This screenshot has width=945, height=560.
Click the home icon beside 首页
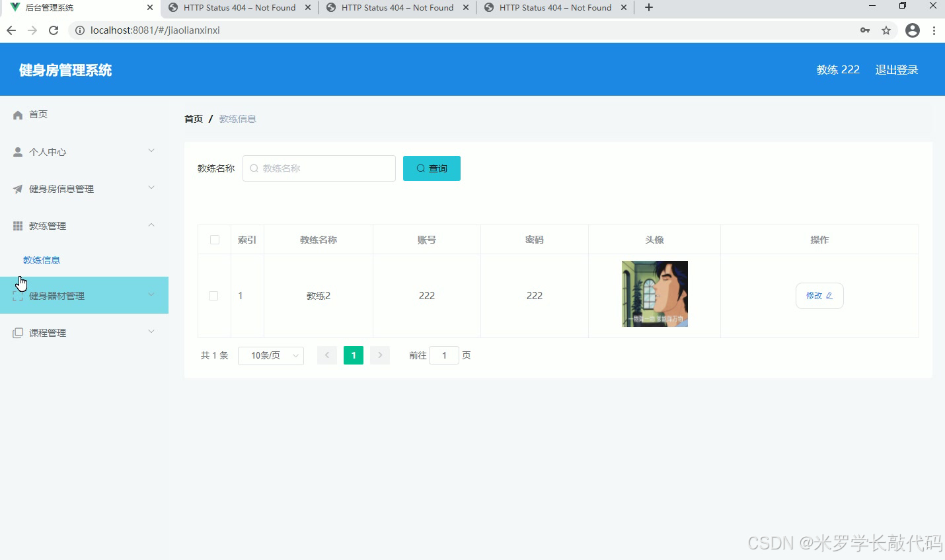17,114
